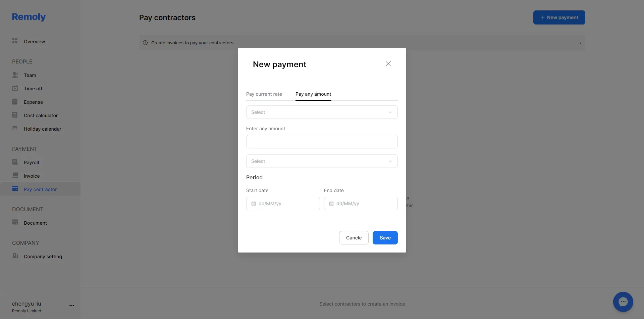This screenshot has height=319, width=644.
Task: Expand the info banner chevron arrow
Action: (x=580, y=43)
